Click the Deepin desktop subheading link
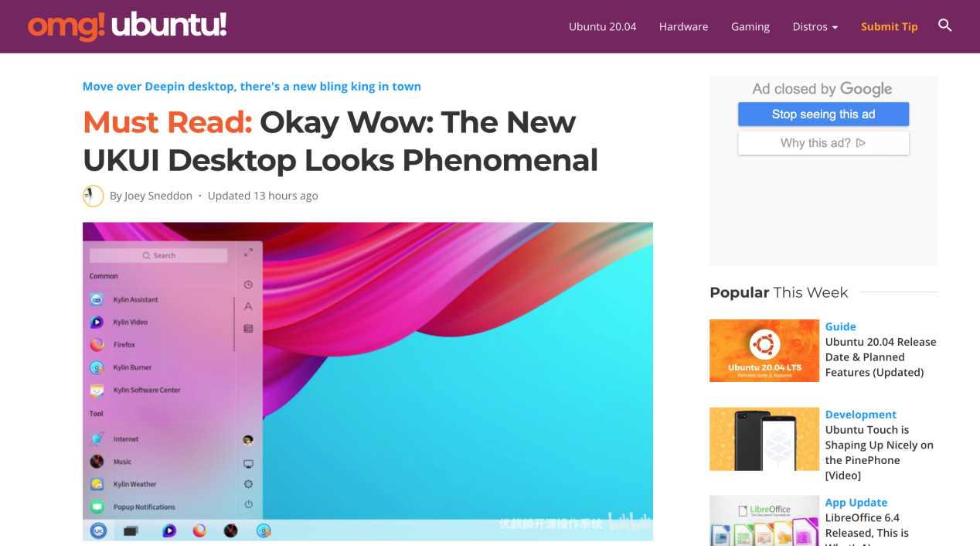This screenshot has width=980, height=546. tap(252, 87)
